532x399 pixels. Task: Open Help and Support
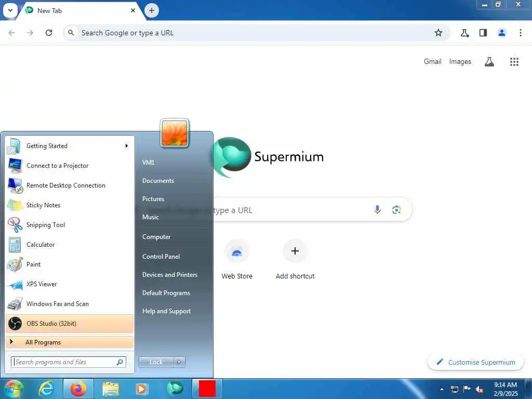(x=166, y=311)
